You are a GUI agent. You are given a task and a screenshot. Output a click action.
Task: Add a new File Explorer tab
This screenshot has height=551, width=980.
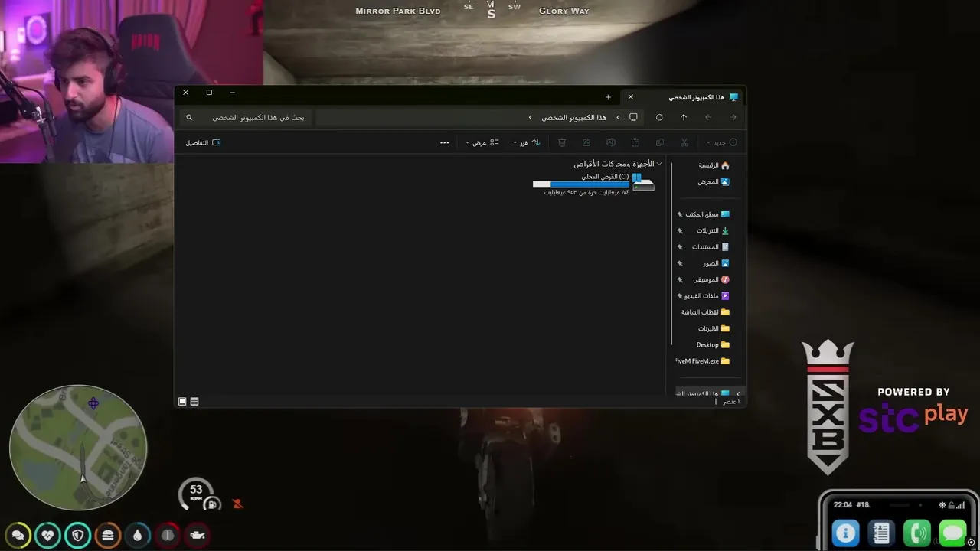[608, 97]
